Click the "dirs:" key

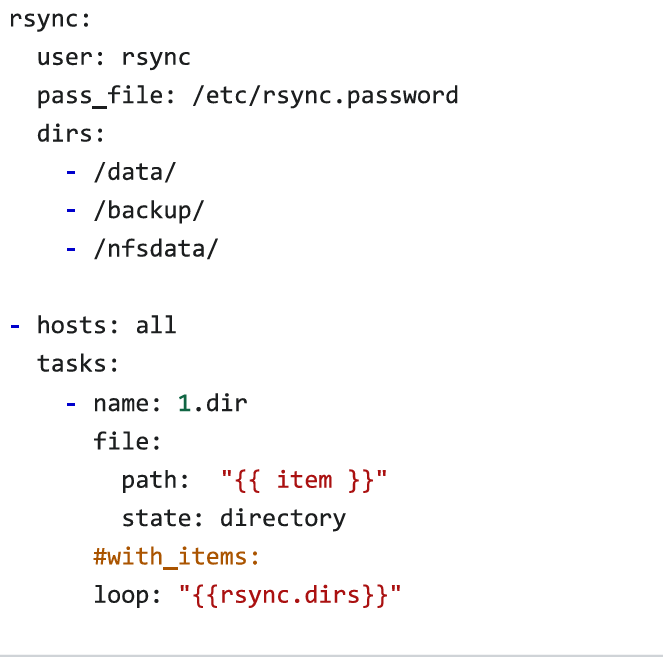tap(72, 133)
